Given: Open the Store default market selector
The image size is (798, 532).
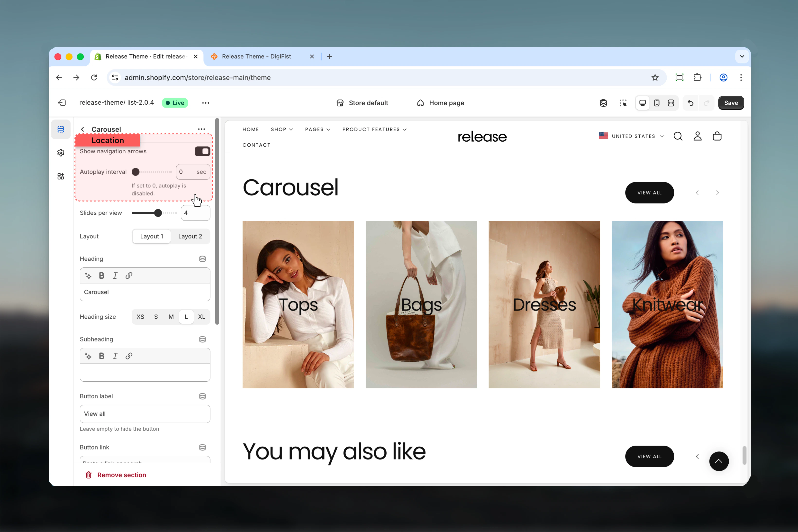Looking at the screenshot, I should pos(362,103).
